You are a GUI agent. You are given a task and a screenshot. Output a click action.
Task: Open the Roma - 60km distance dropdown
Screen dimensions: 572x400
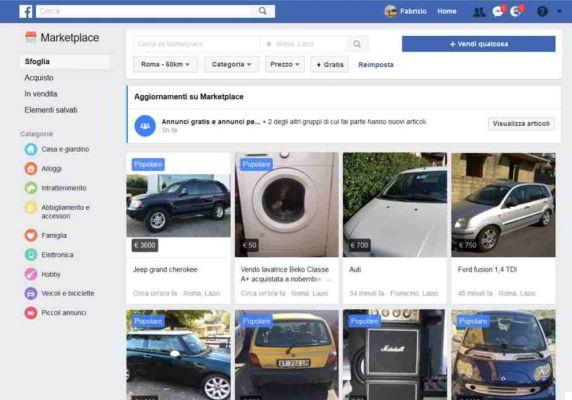click(165, 65)
